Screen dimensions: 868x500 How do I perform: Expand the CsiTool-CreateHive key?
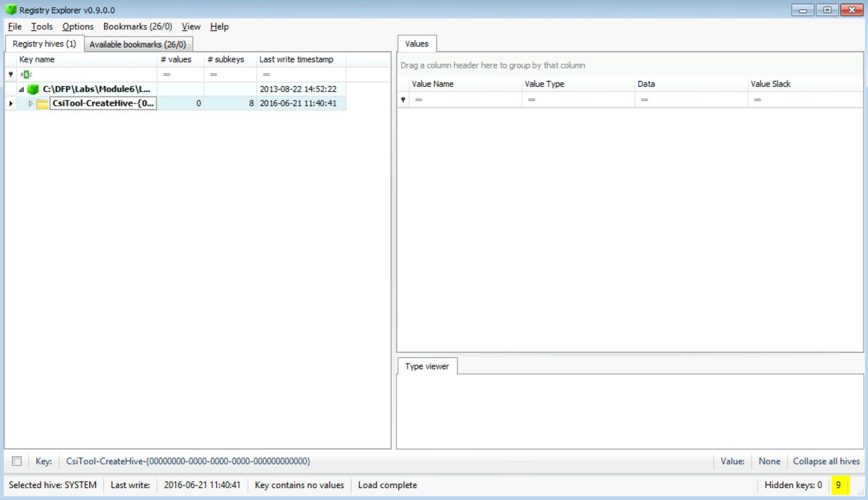pos(31,103)
